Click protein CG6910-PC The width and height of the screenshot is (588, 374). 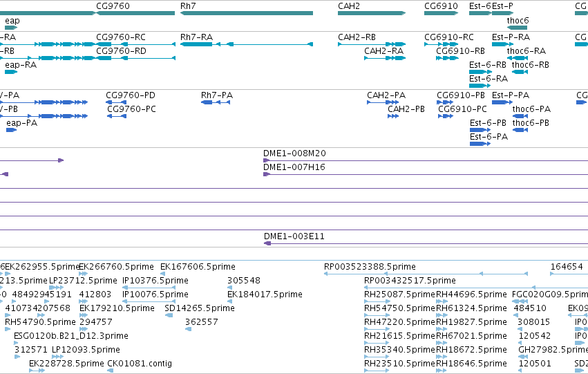pos(446,116)
